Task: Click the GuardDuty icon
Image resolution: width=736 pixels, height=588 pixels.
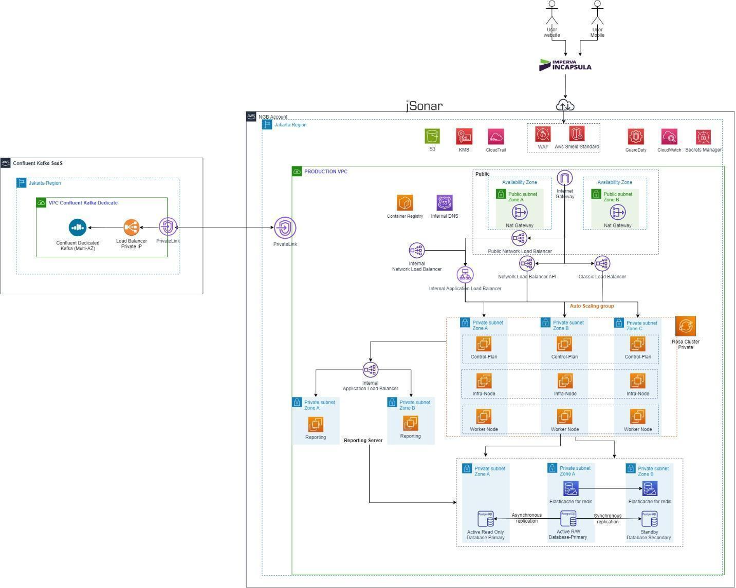Action: pos(634,136)
